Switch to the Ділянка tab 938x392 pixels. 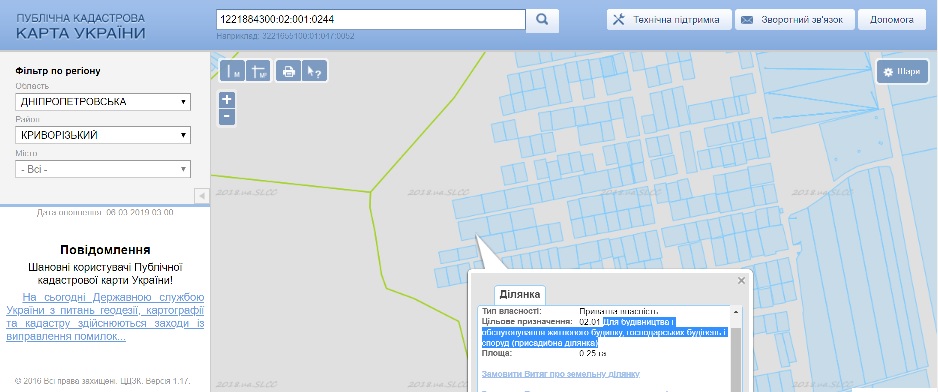click(519, 294)
